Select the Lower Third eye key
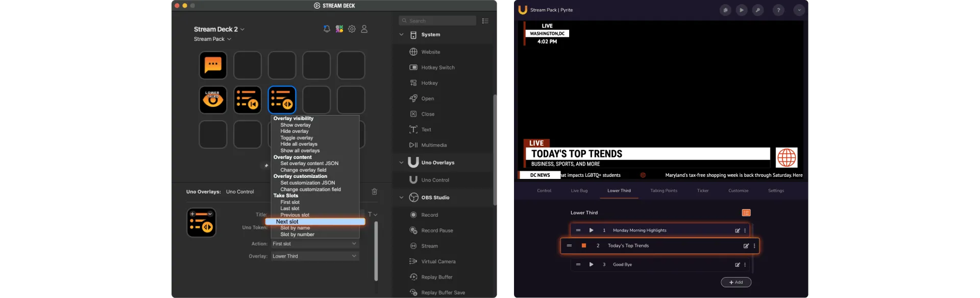 point(213,100)
